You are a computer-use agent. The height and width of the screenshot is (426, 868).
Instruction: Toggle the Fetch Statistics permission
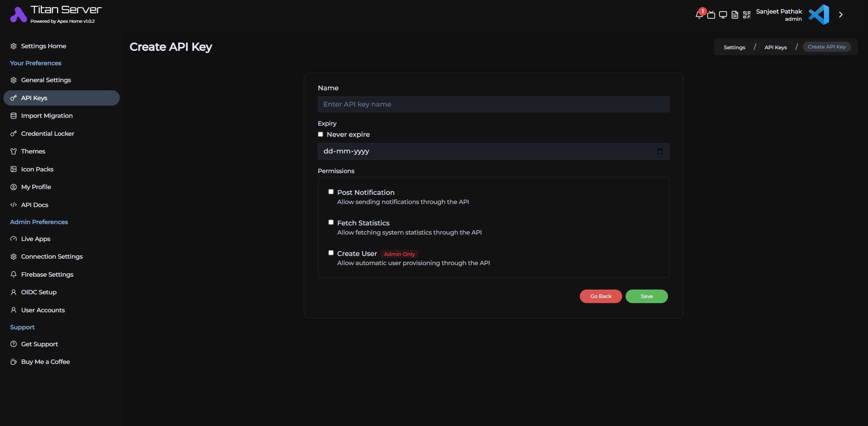point(331,222)
